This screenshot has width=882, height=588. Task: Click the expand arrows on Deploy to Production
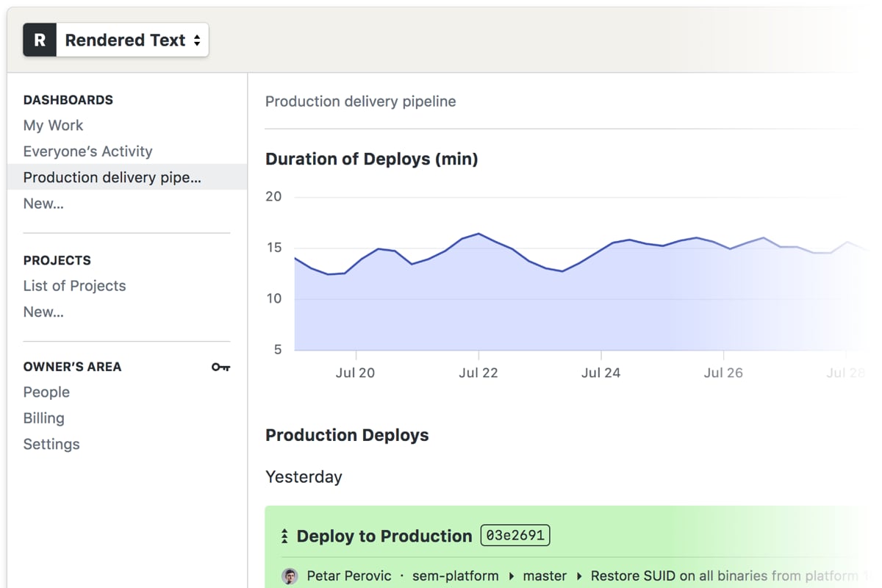pyautogui.click(x=284, y=536)
